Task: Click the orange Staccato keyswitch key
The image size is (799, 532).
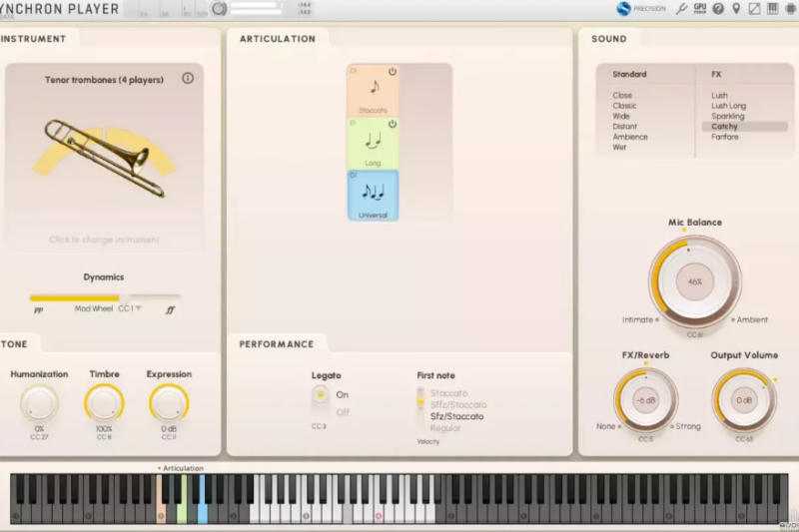Action: tap(160, 499)
